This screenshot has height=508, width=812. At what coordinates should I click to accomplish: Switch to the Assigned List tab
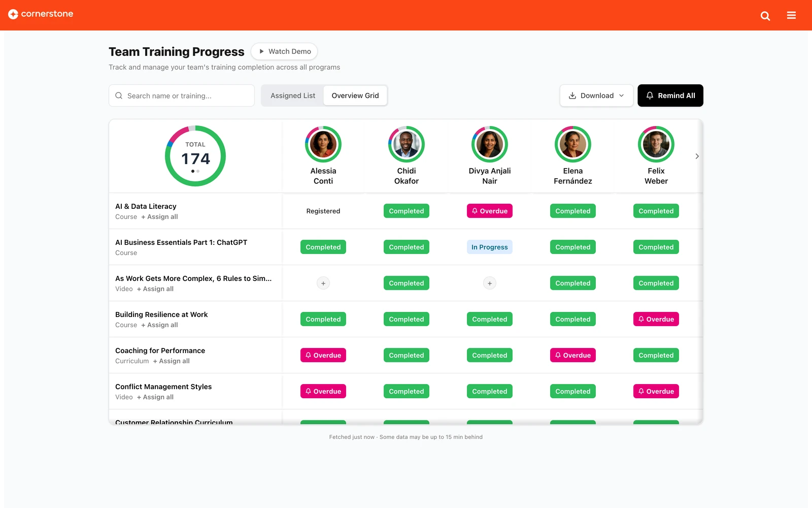tap(293, 96)
